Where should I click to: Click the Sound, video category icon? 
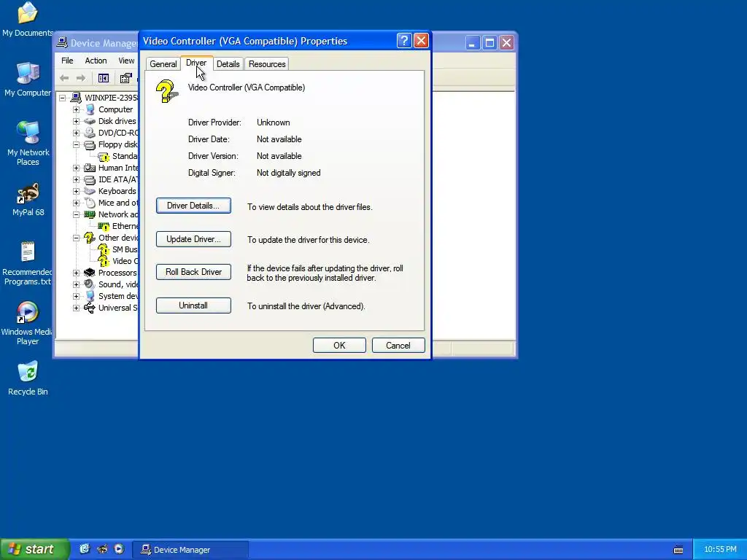[90, 284]
